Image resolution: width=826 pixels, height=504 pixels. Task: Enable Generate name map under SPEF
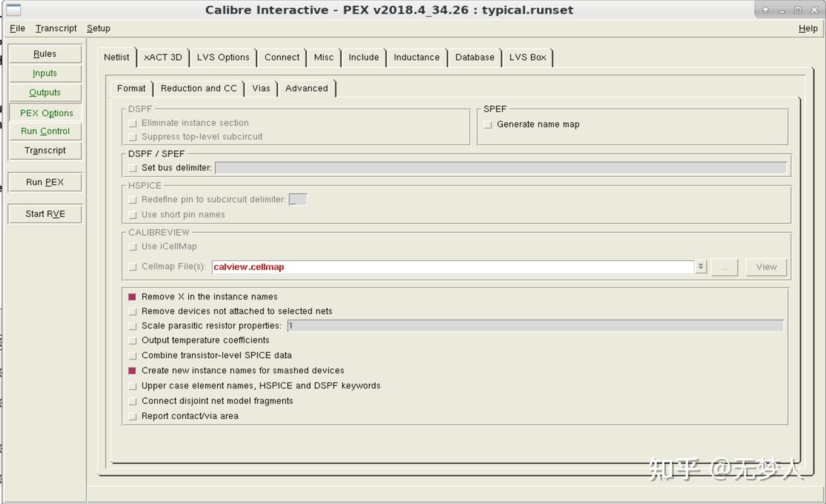click(488, 124)
